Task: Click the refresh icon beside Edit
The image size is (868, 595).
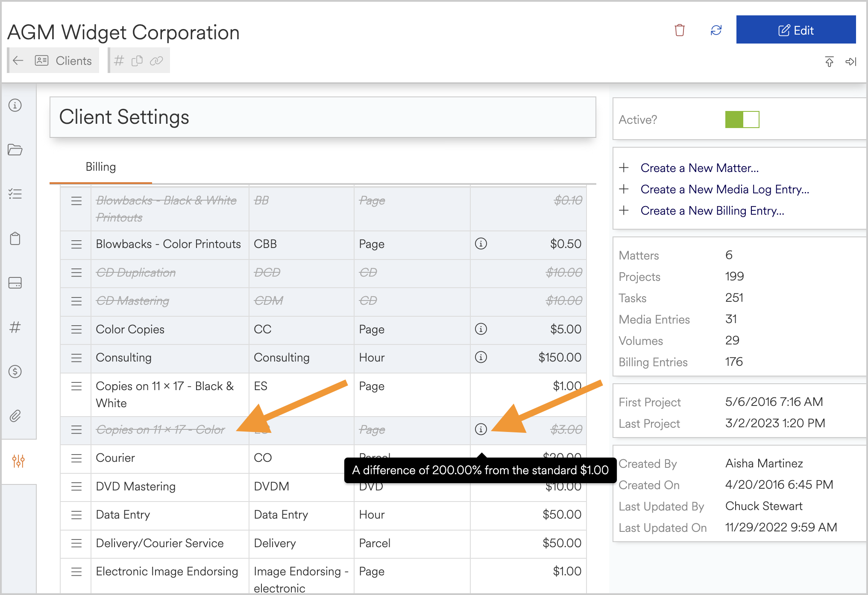Action: 716,30
